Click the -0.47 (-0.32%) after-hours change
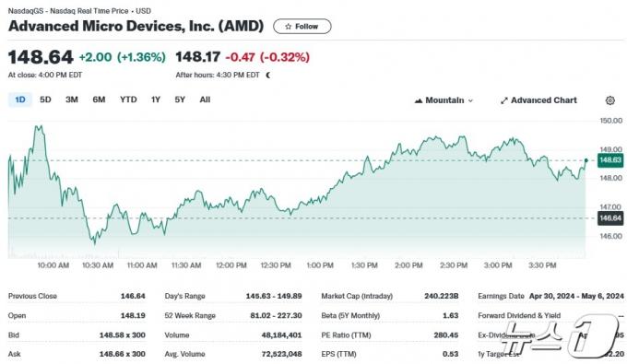 click(267, 57)
